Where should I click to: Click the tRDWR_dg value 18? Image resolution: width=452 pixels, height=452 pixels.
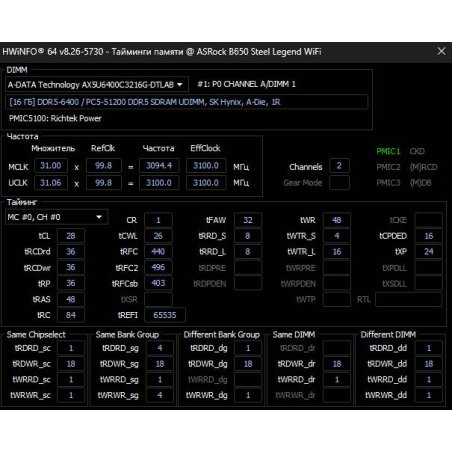[248, 364]
